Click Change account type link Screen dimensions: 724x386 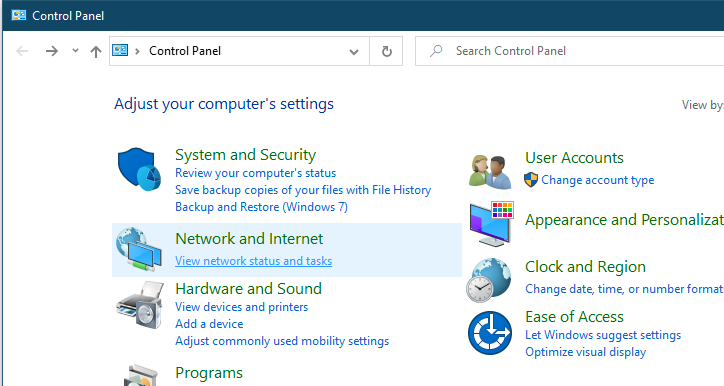coord(597,180)
